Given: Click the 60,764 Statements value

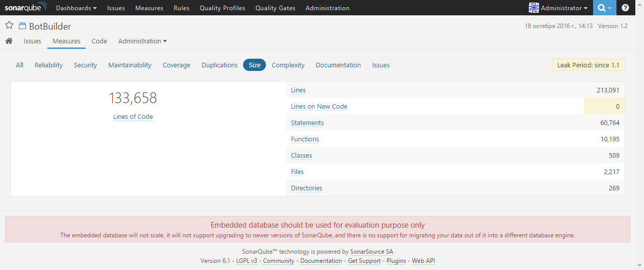Looking at the screenshot, I should click(610, 123).
